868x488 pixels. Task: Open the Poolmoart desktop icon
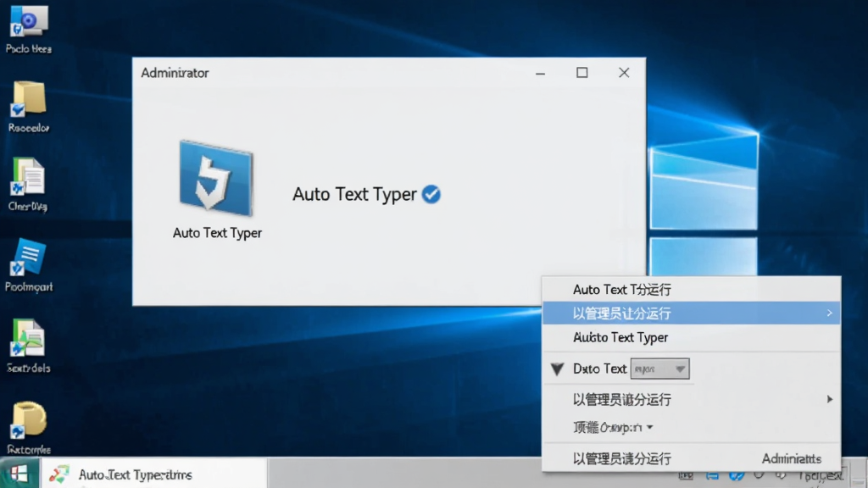[x=28, y=265]
